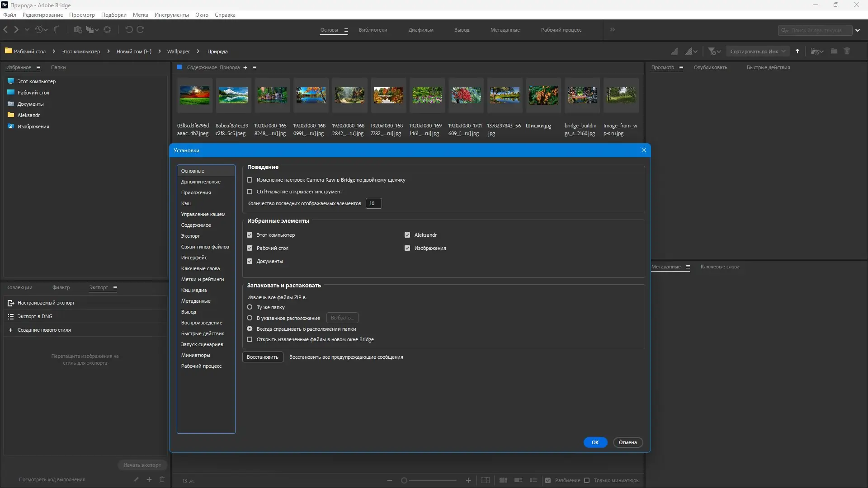The height and width of the screenshot is (488, 868).
Task: Open the Инструменты menu
Action: [171, 15]
